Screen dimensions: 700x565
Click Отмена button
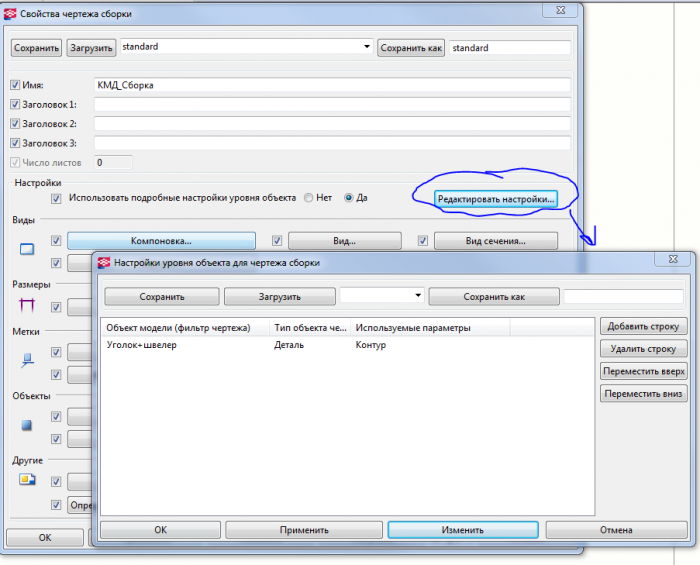pyautogui.click(x=616, y=530)
